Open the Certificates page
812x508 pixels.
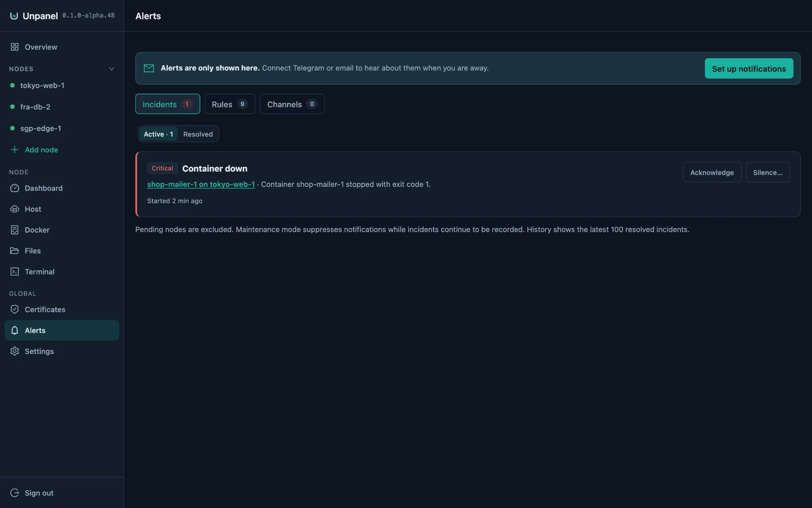(x=62, y=309)
